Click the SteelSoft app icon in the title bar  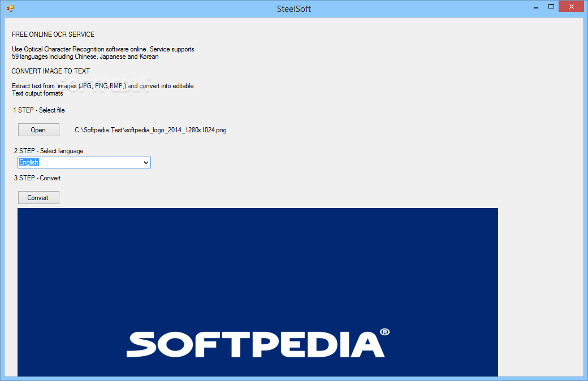[10, 8]
